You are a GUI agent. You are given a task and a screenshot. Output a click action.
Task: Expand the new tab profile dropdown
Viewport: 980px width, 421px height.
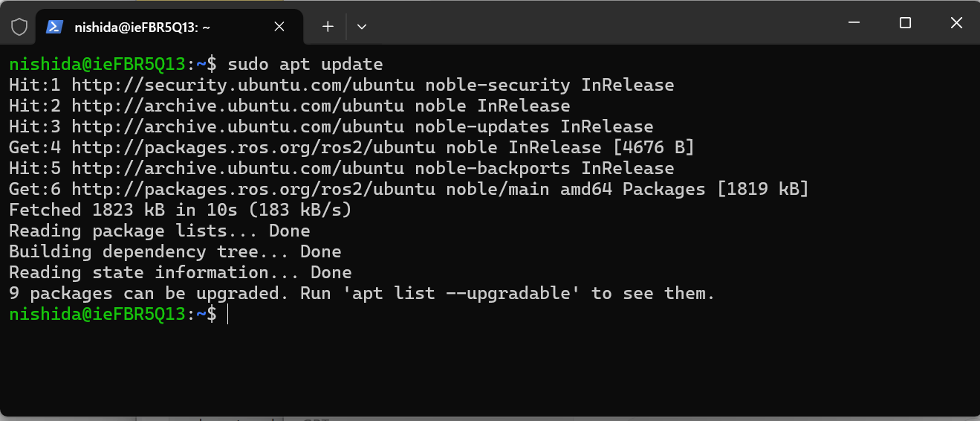coord(362,27)
